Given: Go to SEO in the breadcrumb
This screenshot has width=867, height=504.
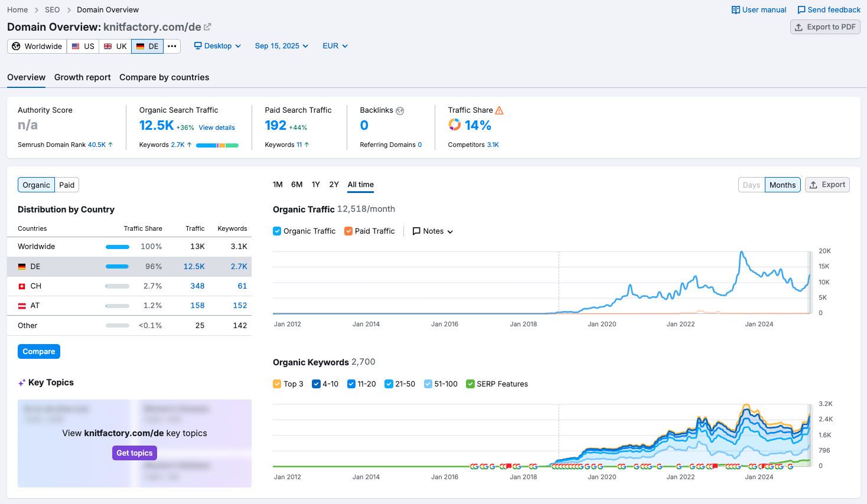Looking at the screenshot, I should (52, 10).
